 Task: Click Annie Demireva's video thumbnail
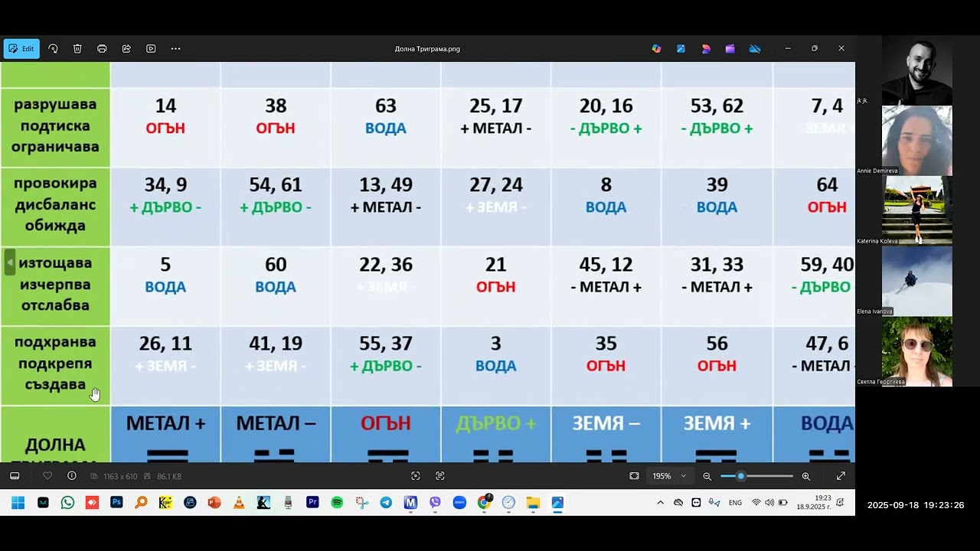click(917, 141)
